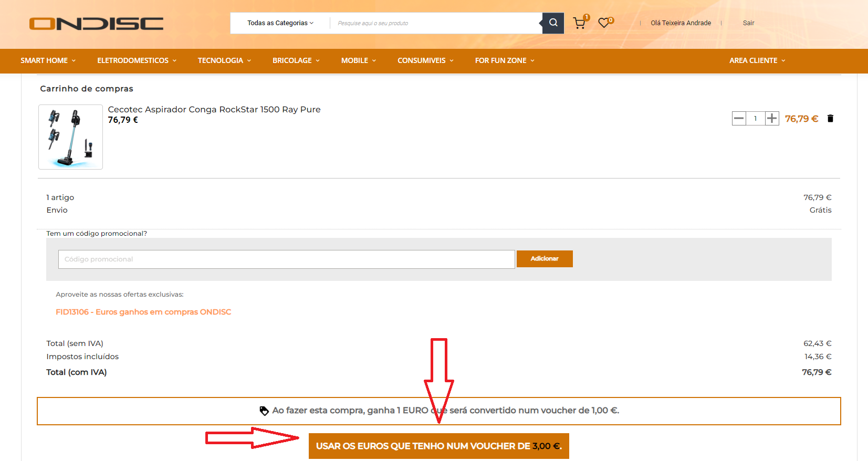Click USAR OS EUROS voucher button
The height and width of the screenshot is (461, 868).
439,446
